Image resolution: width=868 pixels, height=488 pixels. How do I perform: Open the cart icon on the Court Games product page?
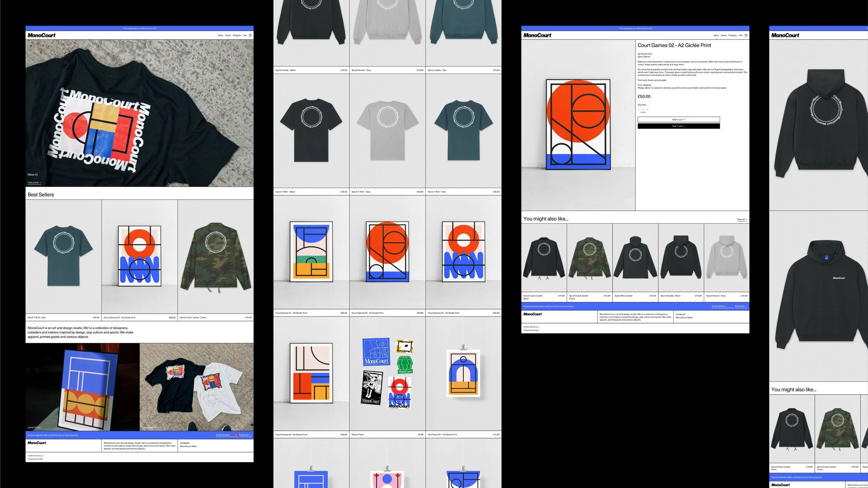click(746, 35)
